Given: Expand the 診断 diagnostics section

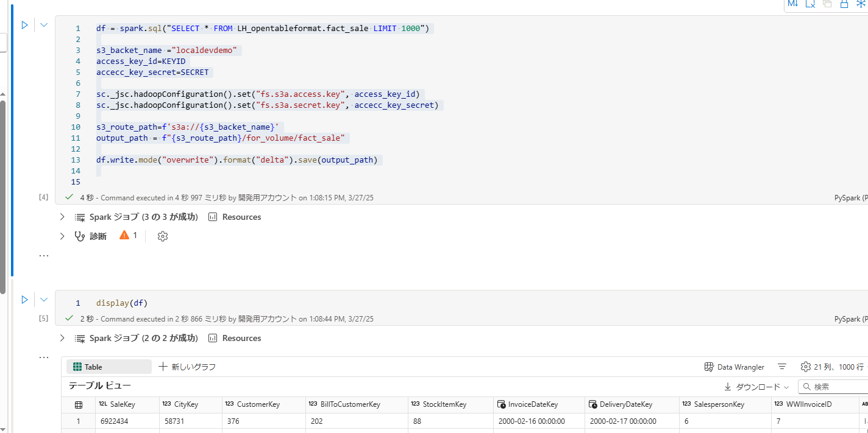Looking at the screenshot, I should pos(62,236).
